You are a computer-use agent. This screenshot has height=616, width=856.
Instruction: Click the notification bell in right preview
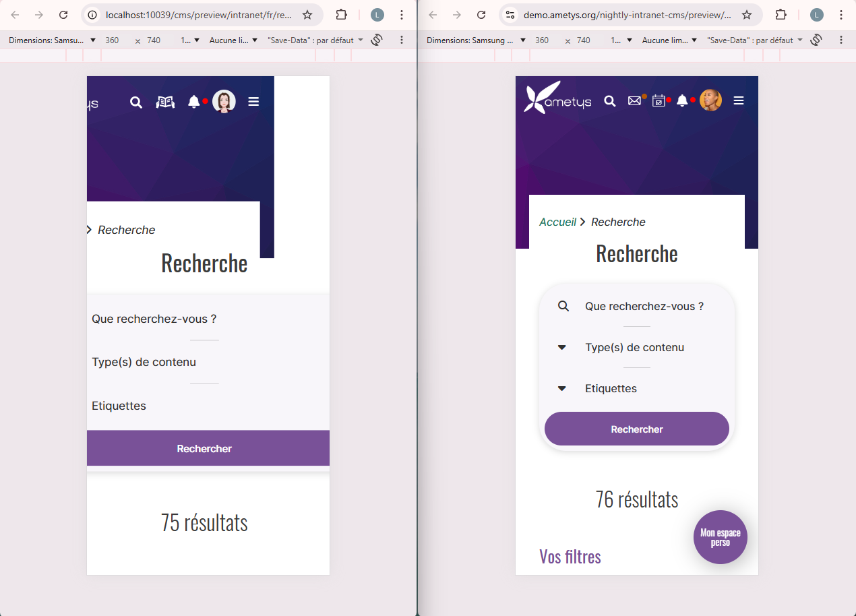point(682,101)
